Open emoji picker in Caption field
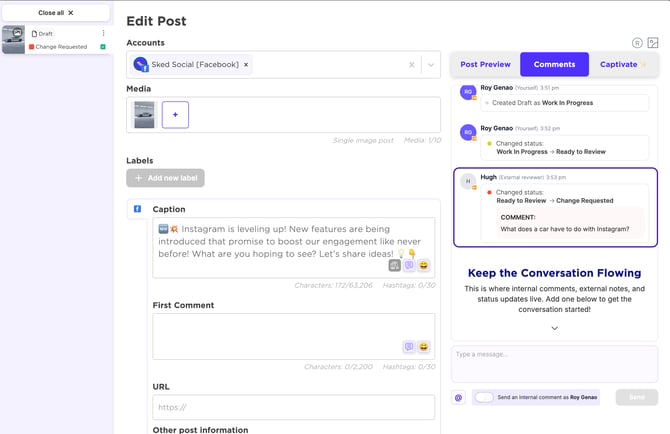The height and width of the screenshot is (434, 670). 424,265
